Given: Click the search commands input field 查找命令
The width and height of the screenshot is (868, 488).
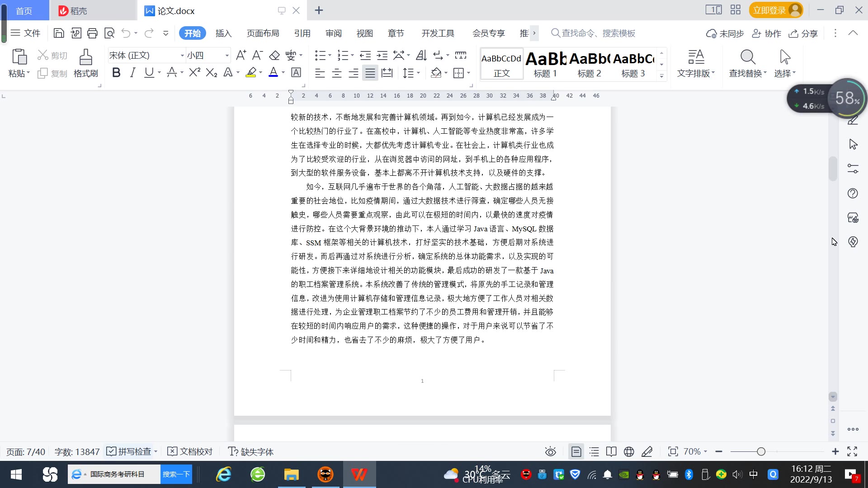Looking at the screenshot, I should point(598,33).
